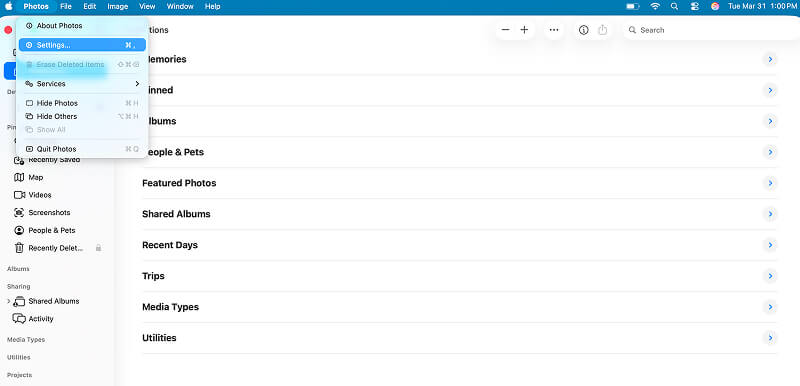
Task: Click the lock icon beside Recently Deleted
Action: [98, 248]
